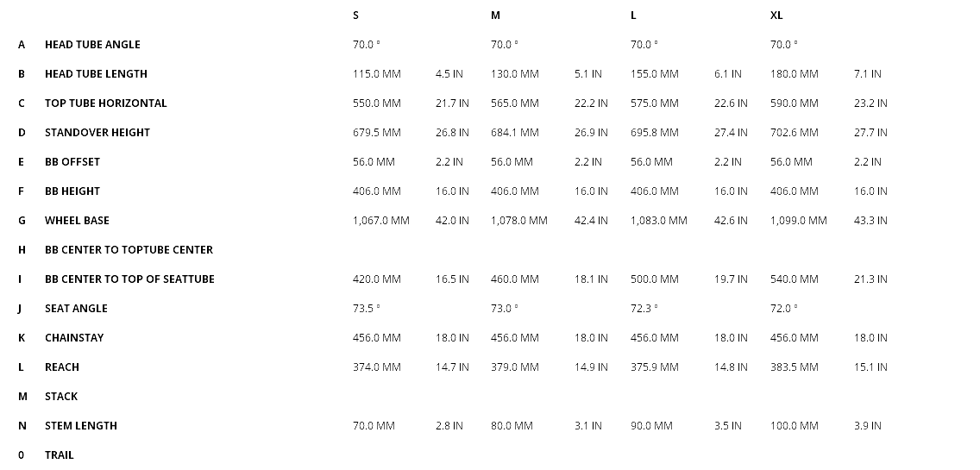Click the M size column header
The image size is (980, 470).
pyautogui.click(x=495, y=16)
